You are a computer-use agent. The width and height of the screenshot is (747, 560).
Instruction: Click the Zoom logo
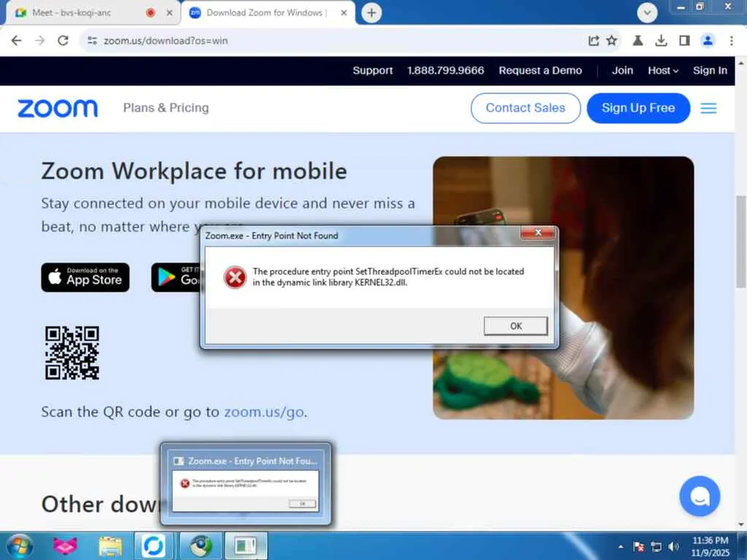click(x=58, y=109)
